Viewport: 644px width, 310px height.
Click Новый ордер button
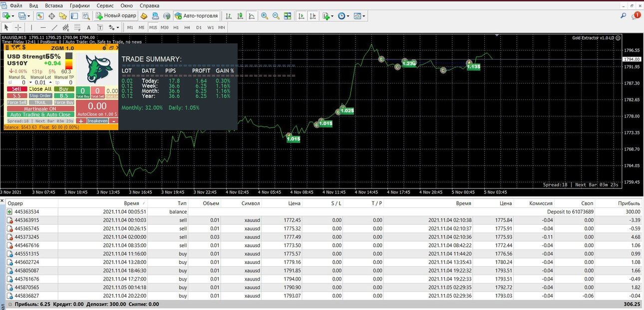pyautogui.click(x=116, y=16)
